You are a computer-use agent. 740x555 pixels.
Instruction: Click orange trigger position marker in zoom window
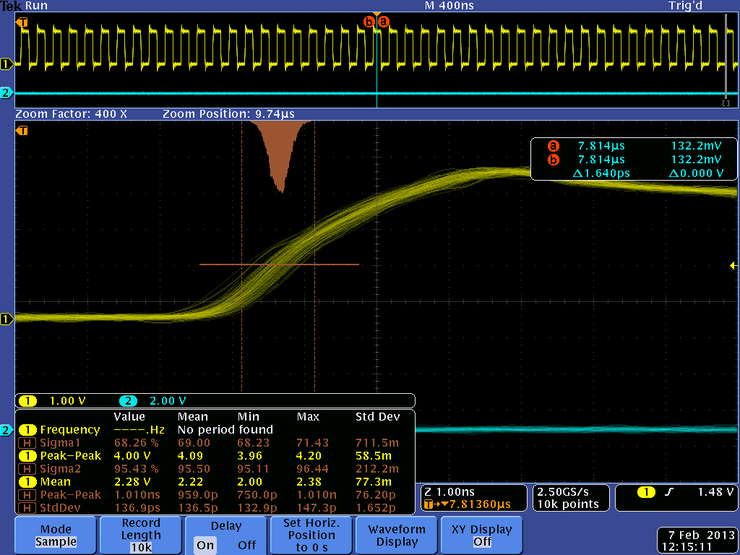[22, 130]
